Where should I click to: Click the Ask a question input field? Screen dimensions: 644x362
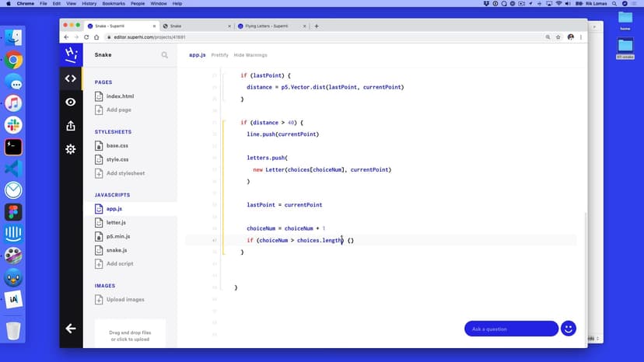coord(510,329)
